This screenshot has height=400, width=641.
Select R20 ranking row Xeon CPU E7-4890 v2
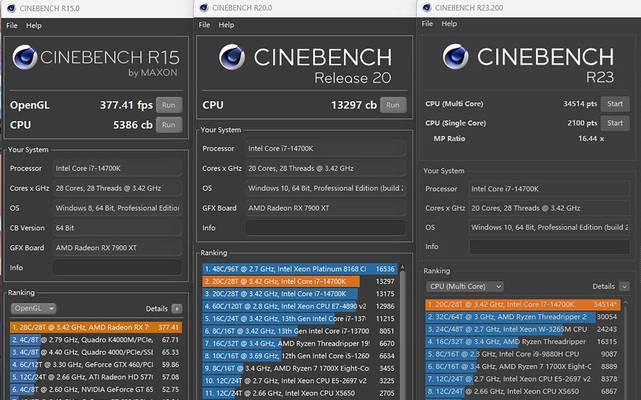300,306
